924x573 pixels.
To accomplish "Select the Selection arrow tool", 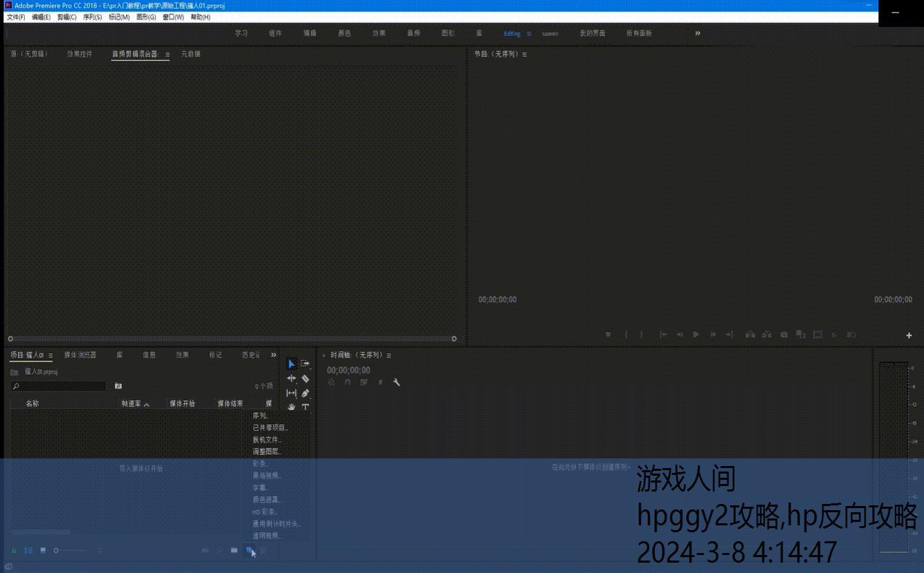I will click(x=291, y=364).
